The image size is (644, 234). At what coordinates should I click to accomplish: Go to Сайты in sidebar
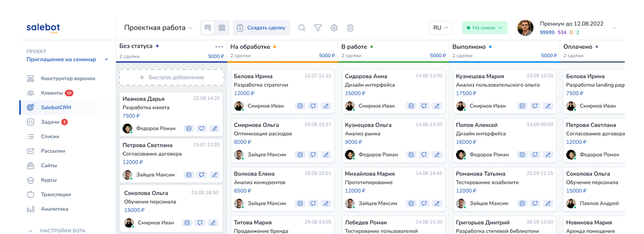click(49, 166)
